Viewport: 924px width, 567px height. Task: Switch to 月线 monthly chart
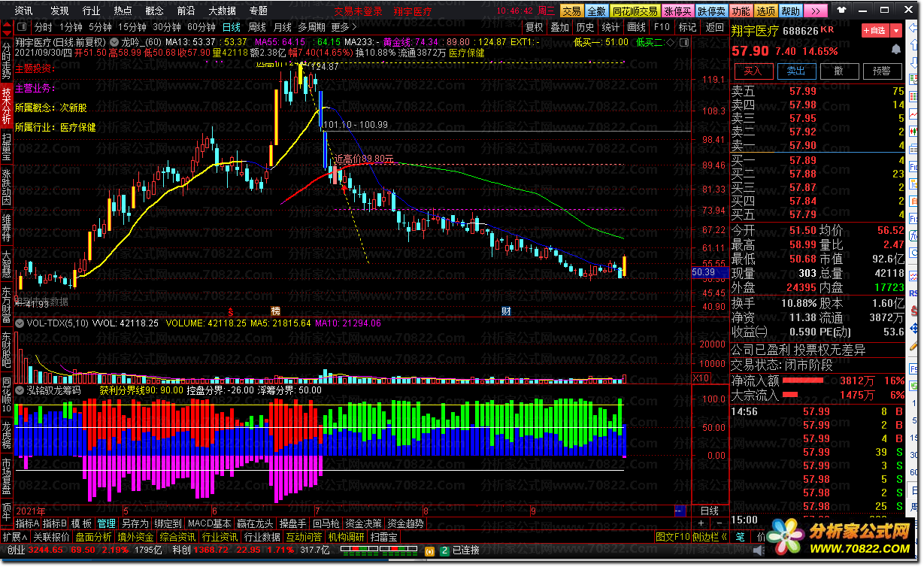tap(283, 27)
